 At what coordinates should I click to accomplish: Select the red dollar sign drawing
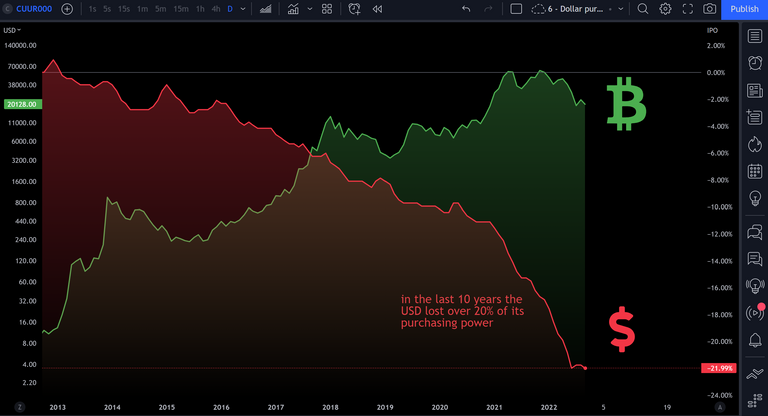tap(622, 329)
